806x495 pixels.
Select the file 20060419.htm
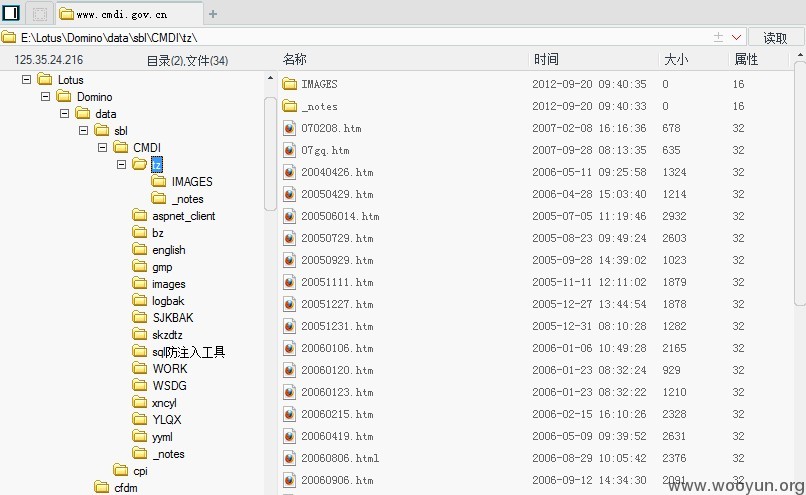(x=337, y=436)
